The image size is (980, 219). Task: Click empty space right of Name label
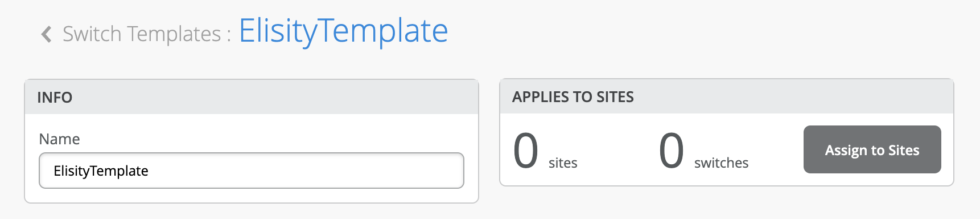click(273, 139)
